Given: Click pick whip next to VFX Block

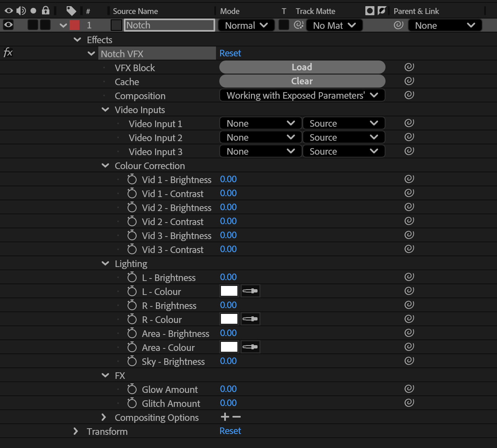Looking at the screenshot, I should [x=409, y=67].
